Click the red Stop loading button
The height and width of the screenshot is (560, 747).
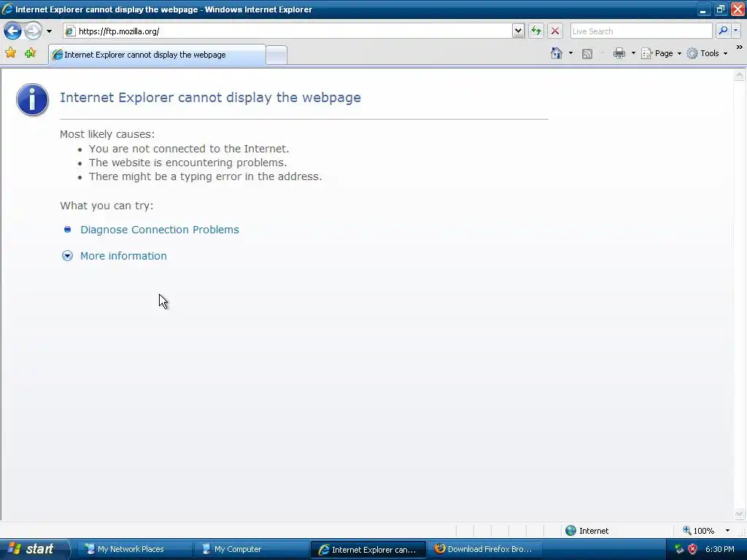coord(555,31)
